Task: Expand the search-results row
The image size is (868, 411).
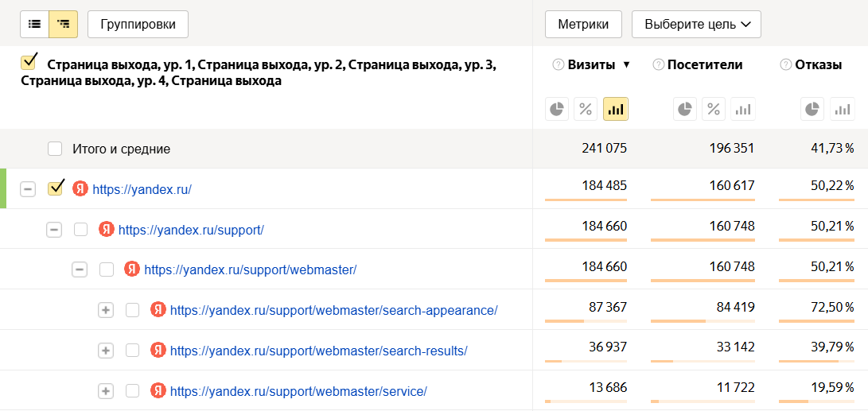Action: click(105, 351)
